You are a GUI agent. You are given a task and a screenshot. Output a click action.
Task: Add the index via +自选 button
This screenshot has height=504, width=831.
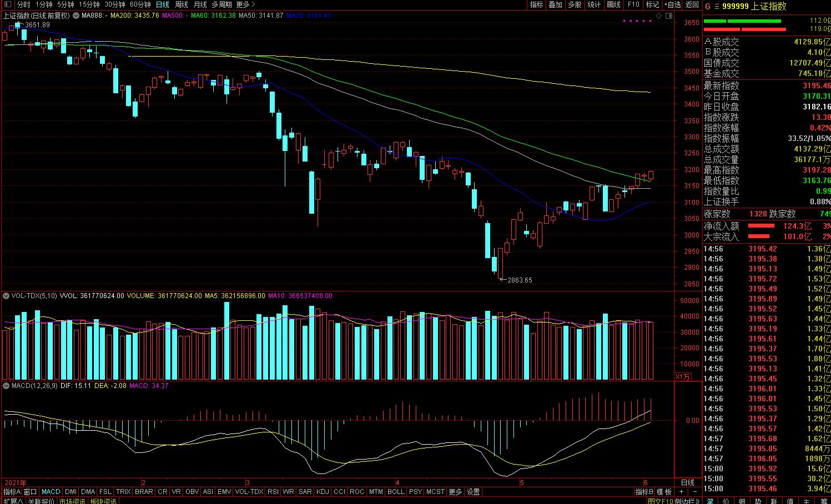tap(672, 4)
